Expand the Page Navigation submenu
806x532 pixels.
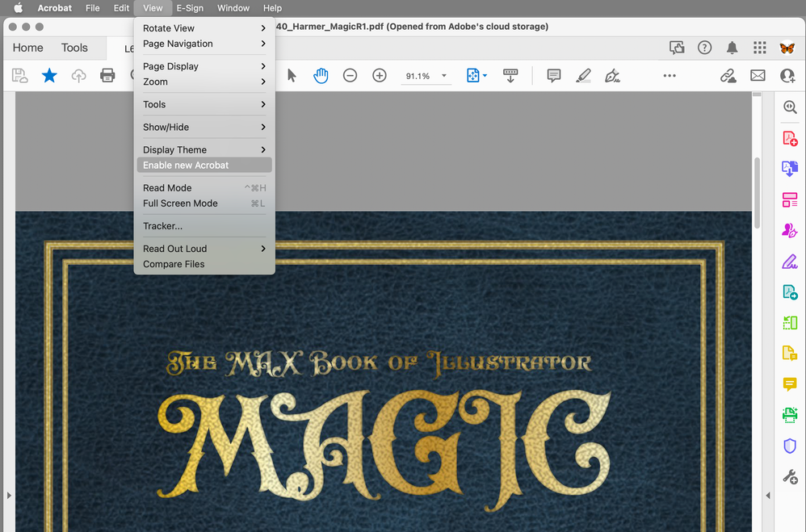tap(204, 44)
